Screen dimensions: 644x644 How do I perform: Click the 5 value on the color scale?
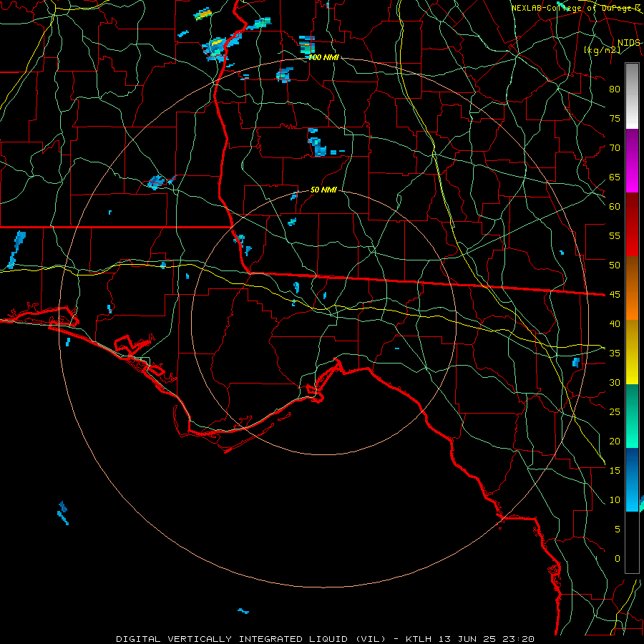pos(618,529)
